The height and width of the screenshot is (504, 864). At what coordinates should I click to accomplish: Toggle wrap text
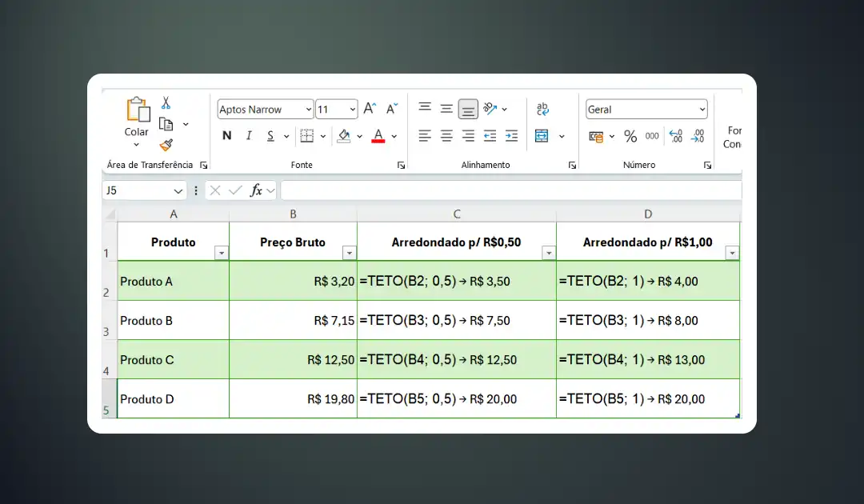(x=542, y=109)
